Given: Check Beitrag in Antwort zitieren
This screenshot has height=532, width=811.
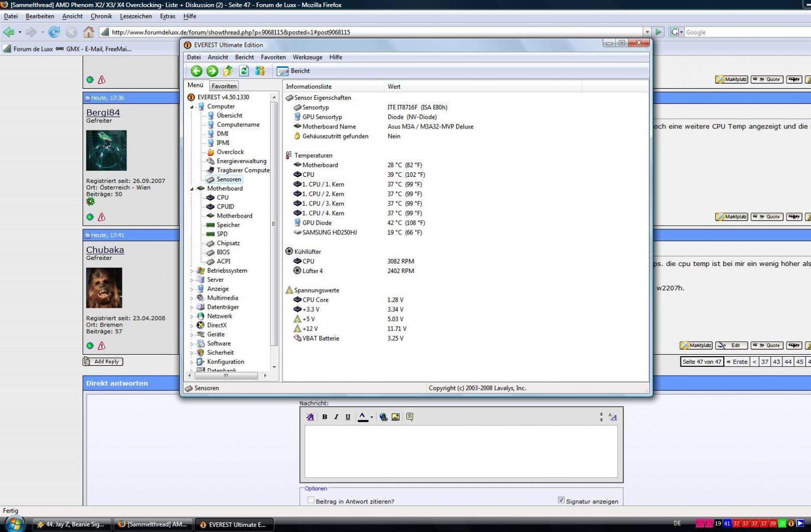Looking at the screenshot, I should click(x=310, y=500).
